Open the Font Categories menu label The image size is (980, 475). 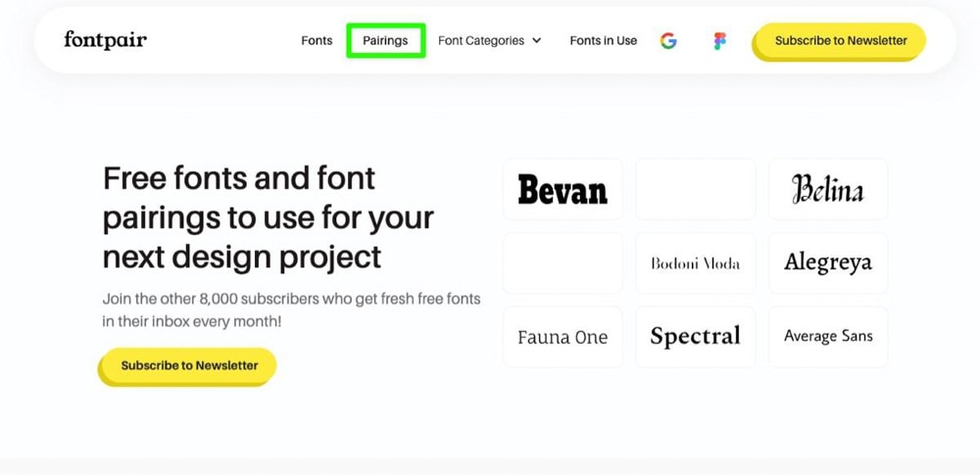click(x=481, y=41)
